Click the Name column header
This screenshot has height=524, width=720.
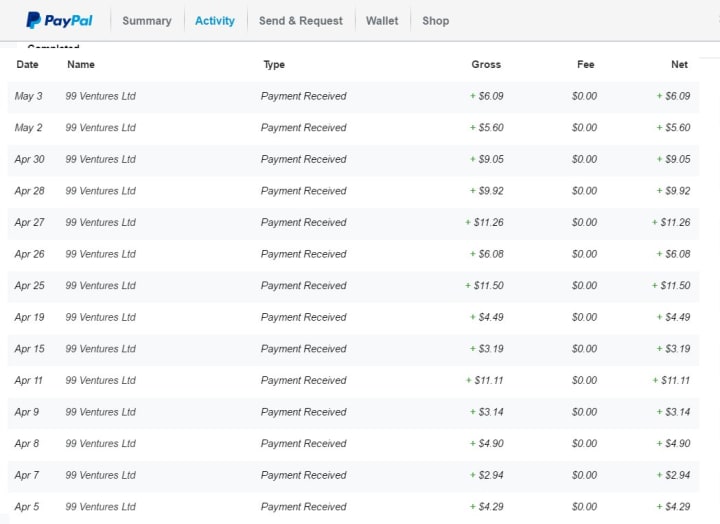[81, 64]
